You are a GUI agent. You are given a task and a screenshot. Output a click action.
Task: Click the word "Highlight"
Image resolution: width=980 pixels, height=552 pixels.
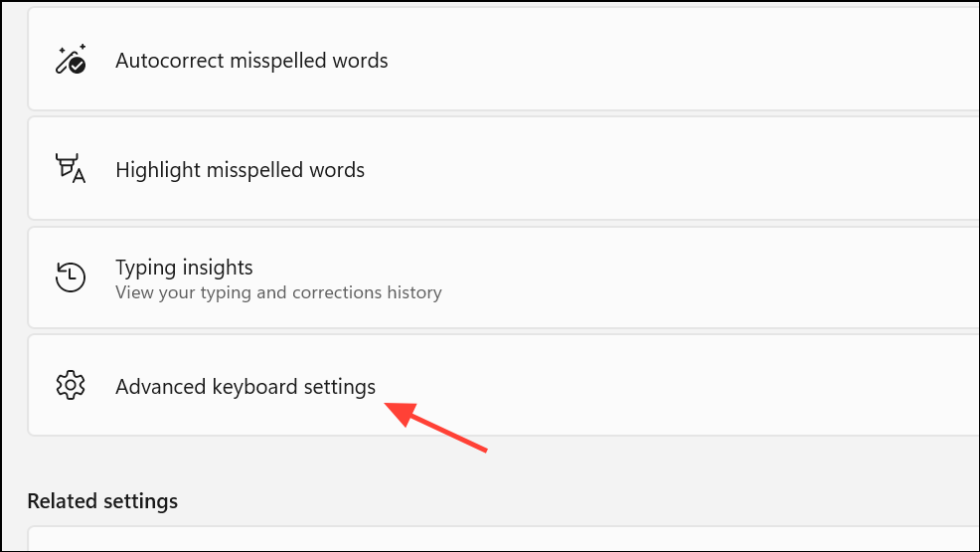pyautogui.click(x=157, y=170)
